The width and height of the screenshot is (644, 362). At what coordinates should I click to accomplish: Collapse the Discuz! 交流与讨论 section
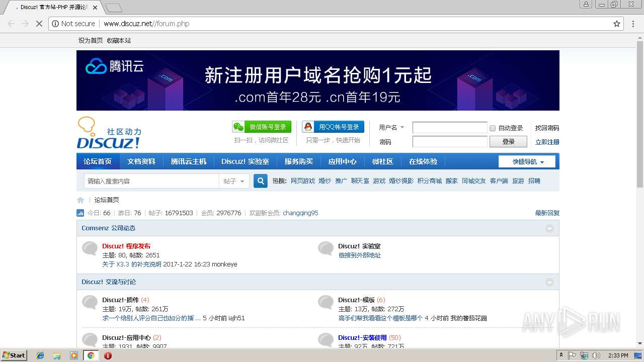click(x=549, y=282)
